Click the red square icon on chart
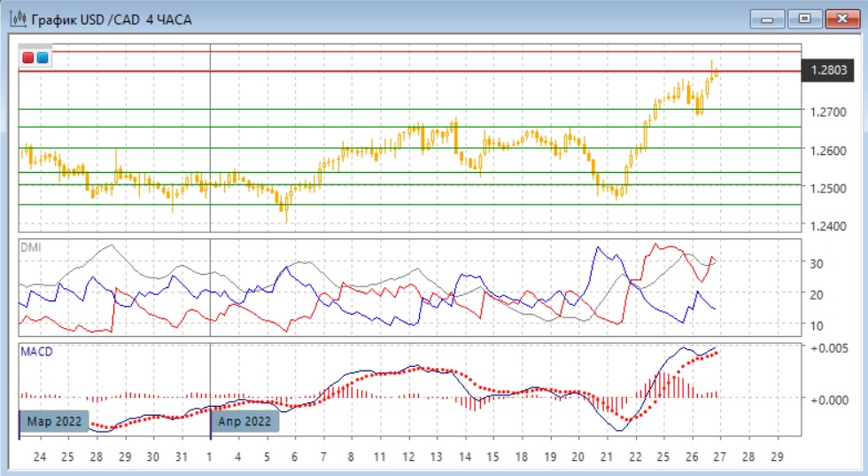The height and width of the screenshot is (476, 868). pyautogui.click(x=29, y=59)
